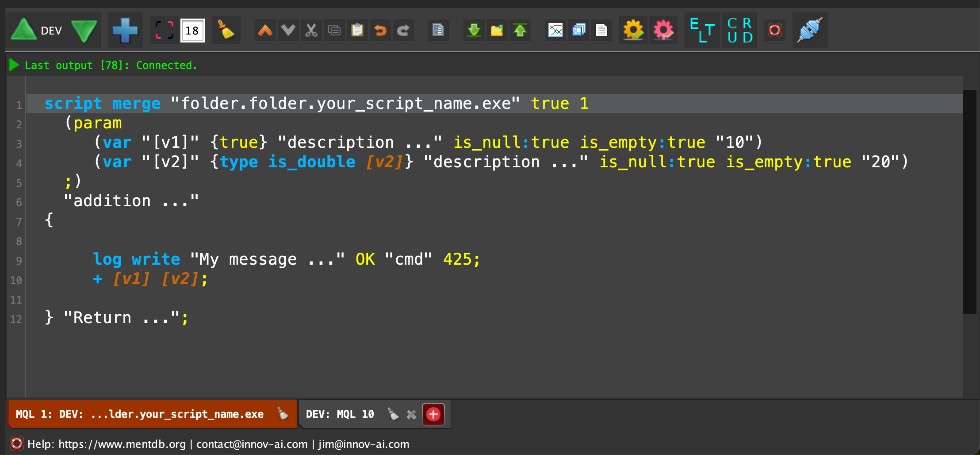Click the orange gear with checkmark icon
The image size is (980, 455).
[x=633, y=31]
